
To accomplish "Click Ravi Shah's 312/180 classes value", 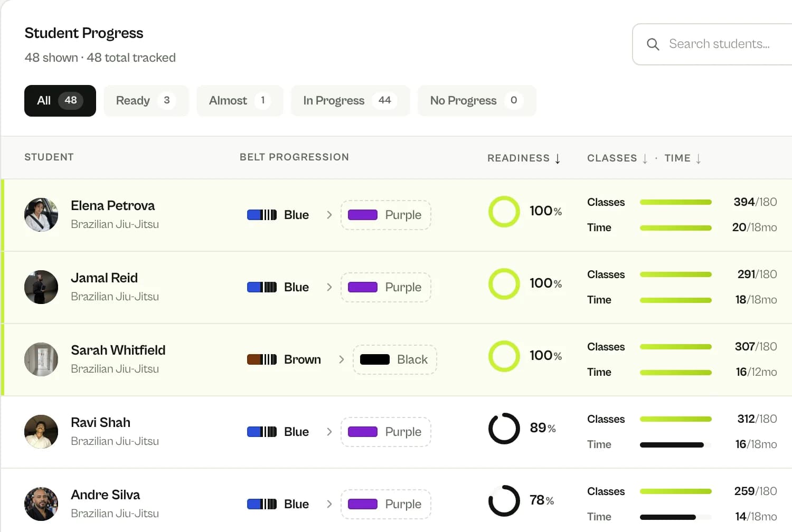I will pos(757,419).
